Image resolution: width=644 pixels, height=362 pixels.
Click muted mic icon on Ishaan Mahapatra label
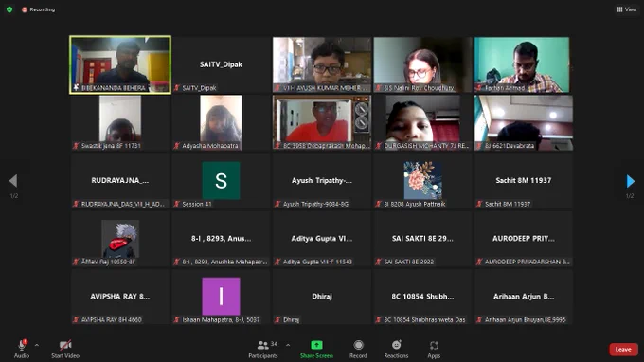tap(176, 319)
